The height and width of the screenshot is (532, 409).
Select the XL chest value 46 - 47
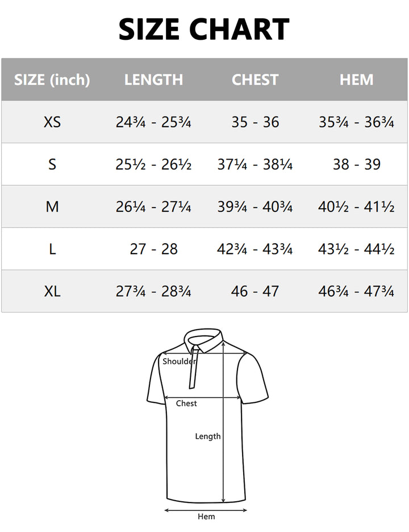pyautogui.click(x=255, y=292)
